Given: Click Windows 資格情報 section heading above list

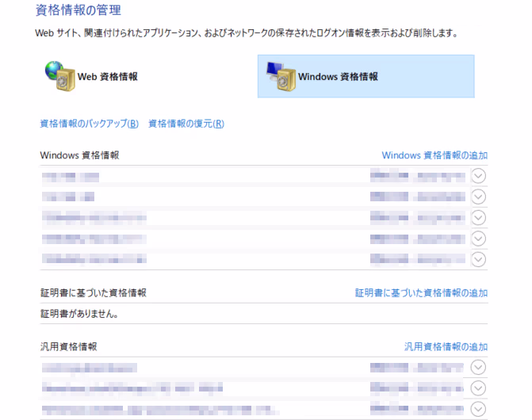Looking at the screenshot, I should (x=80, y=155).
